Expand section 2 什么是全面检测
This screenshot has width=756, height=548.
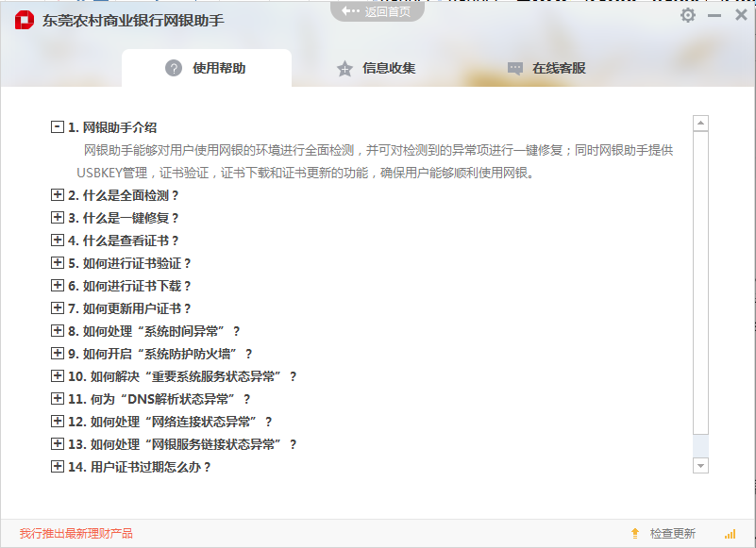tap(58, 194)
